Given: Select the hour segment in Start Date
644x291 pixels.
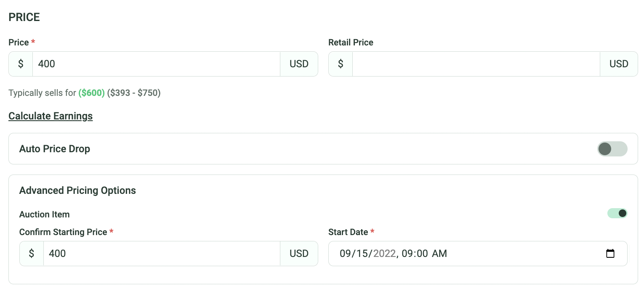Looking at the screenshot, I should click(407, 254).
